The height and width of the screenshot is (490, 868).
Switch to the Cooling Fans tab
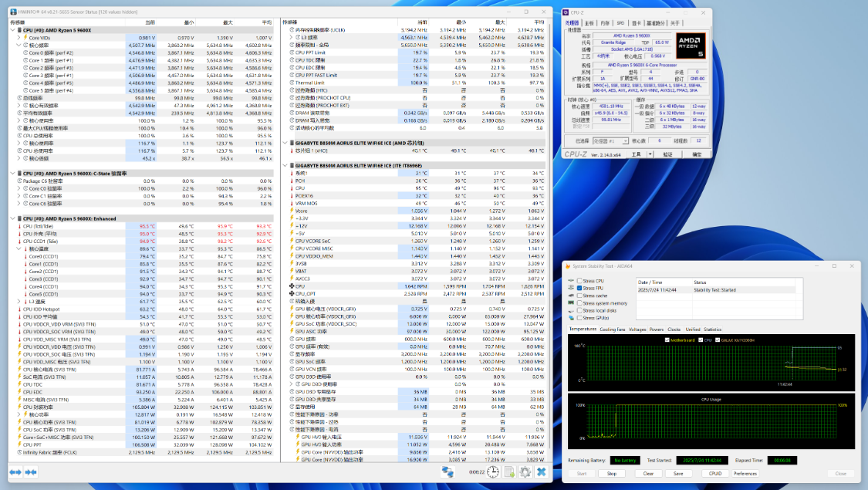[x=613, y=329]
